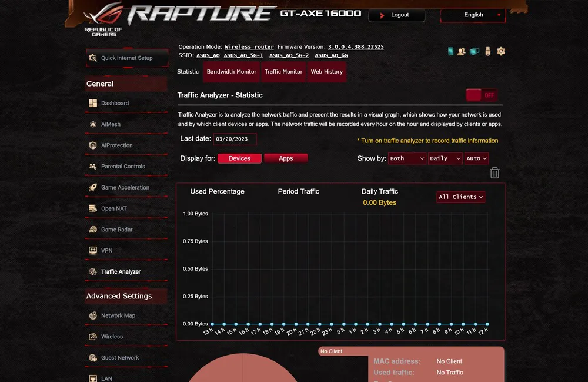The width and height of the screenshot is (588, 382).
Task: Turn on the Traffic Analyzer switch
Action: tap(482, 95)
